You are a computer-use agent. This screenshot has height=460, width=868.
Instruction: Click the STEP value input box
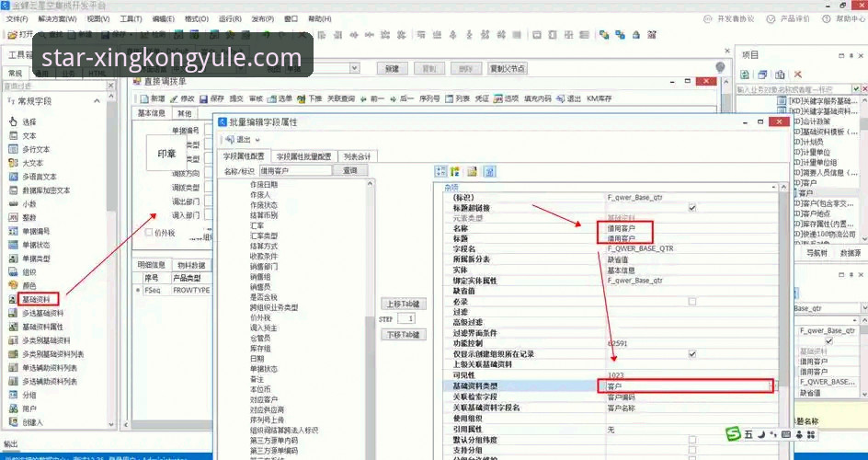(x=405, y=319)
